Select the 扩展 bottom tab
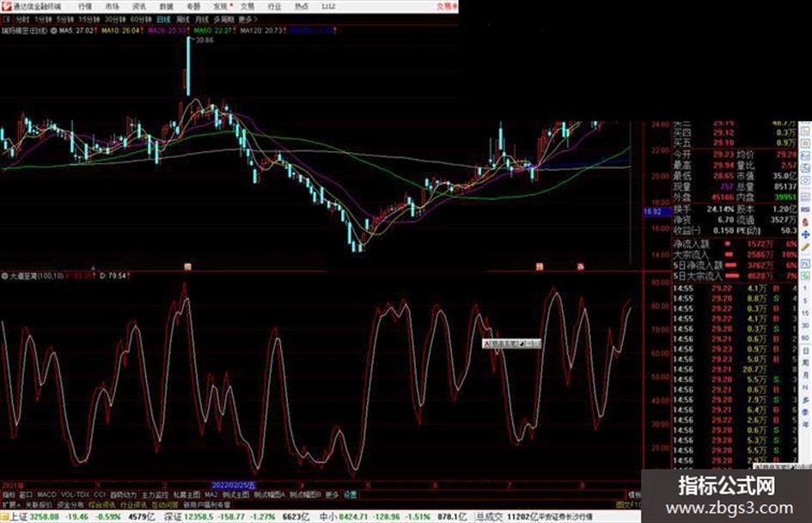The image size is (812, 523). [11, 504]
